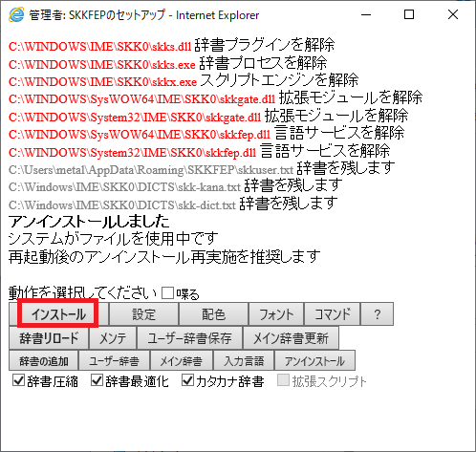Screen dimensions: 476x452
Task: Uncheck the 辞書最適化 checkbox
Action: [x=97, y=380]
